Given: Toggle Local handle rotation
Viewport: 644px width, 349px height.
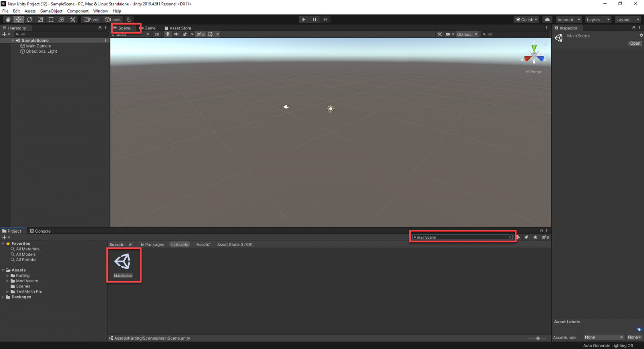Looking at the screenshot, I should [113, 19].
